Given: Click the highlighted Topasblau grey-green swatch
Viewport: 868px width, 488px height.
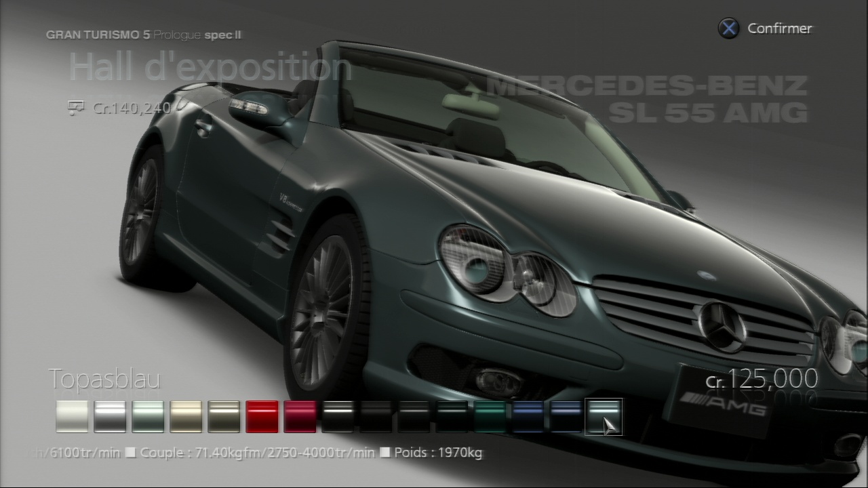Looking at the screenshot, I should (x=604, y=416).
